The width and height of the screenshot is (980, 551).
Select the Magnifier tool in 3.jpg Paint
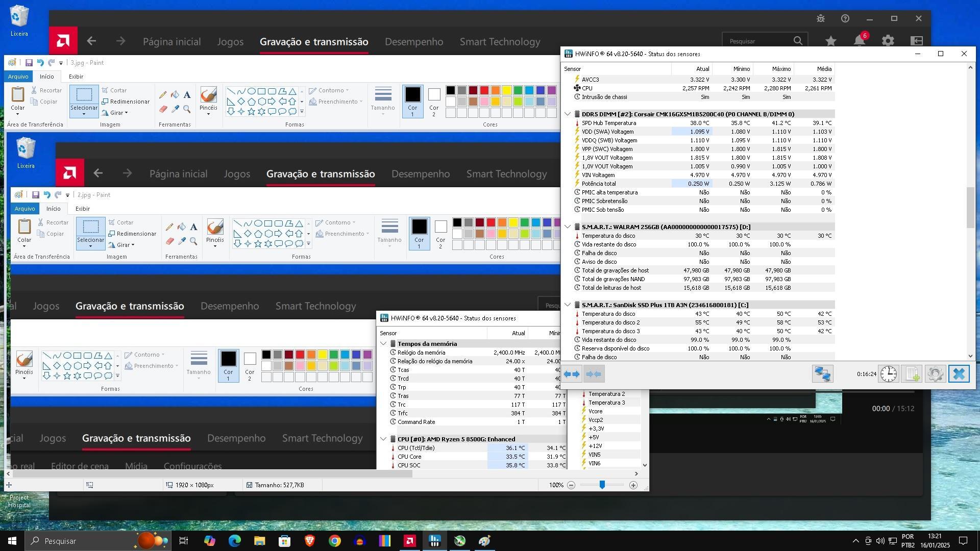click(187, 109)
